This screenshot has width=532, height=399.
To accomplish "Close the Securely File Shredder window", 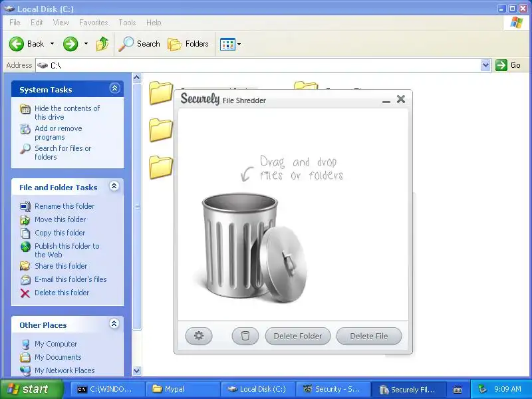I will [401, 99].
